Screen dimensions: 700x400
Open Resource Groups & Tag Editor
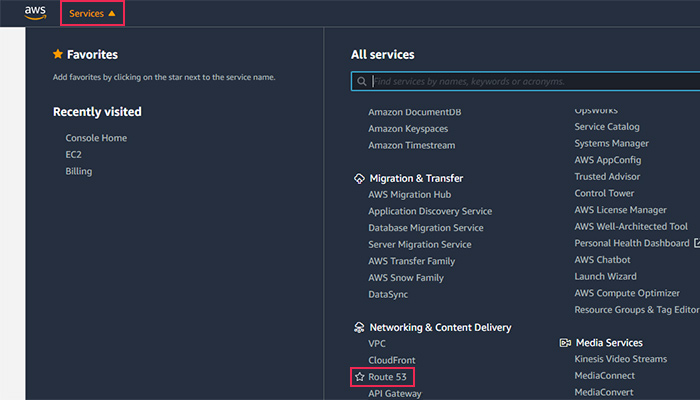tap(637, 310)
